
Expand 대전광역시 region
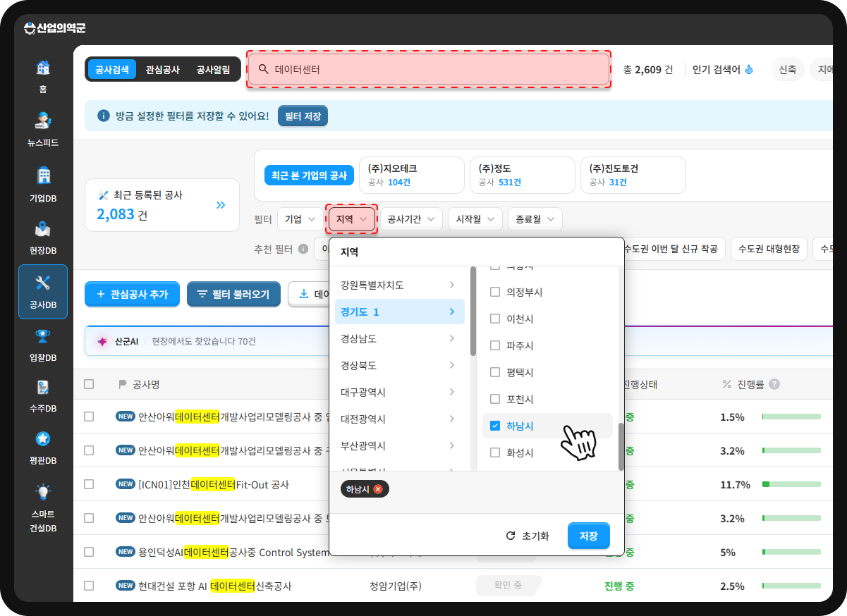[x=399, y=419]
